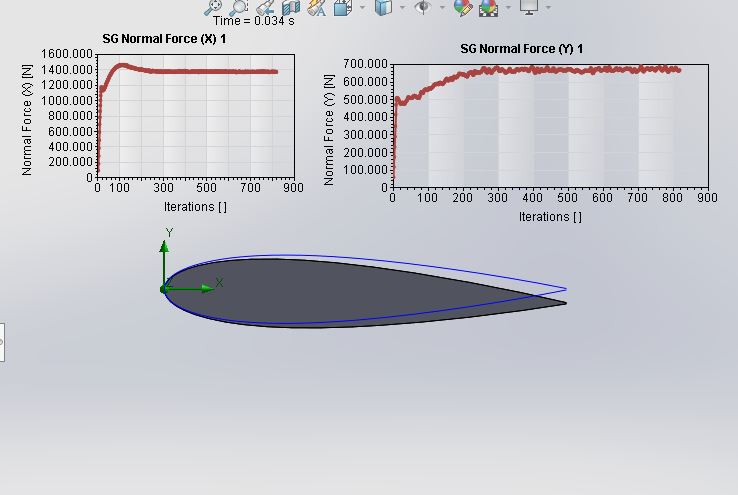Click the "Normal Force (X) [N]" axis label
The height and width of the screenshot is (495, 738).
(27, 120)
